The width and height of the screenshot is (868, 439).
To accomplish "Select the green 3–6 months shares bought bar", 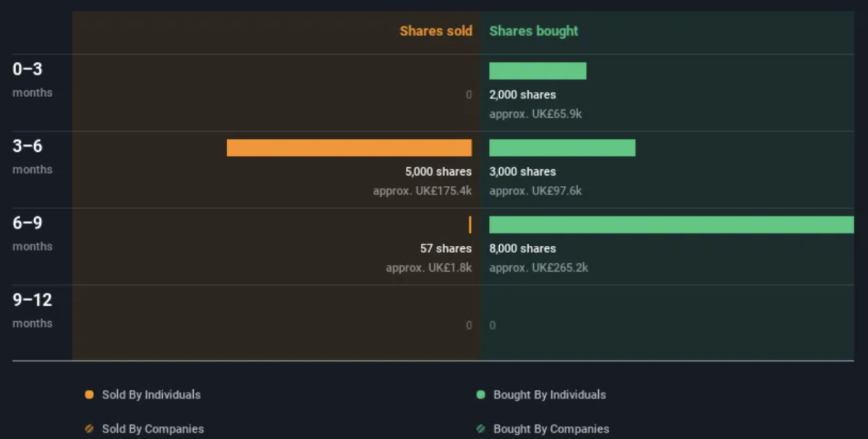I will (x=562, y=148).
